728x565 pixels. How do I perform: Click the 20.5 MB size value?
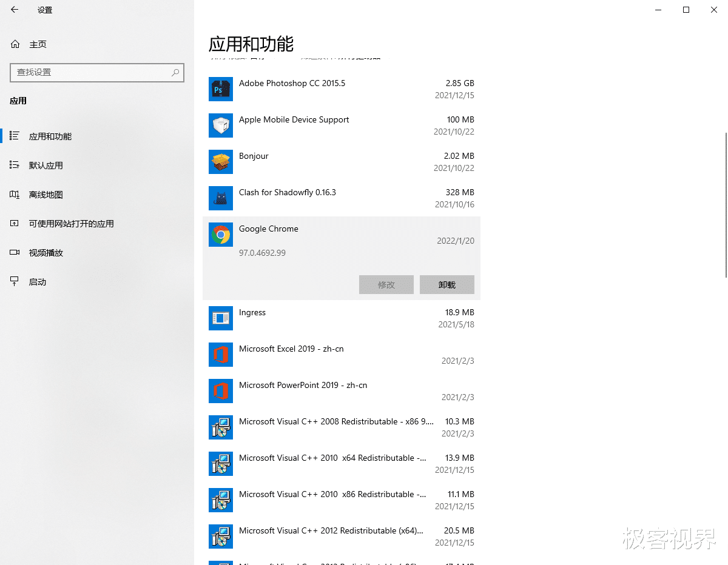tap(460, 530)
